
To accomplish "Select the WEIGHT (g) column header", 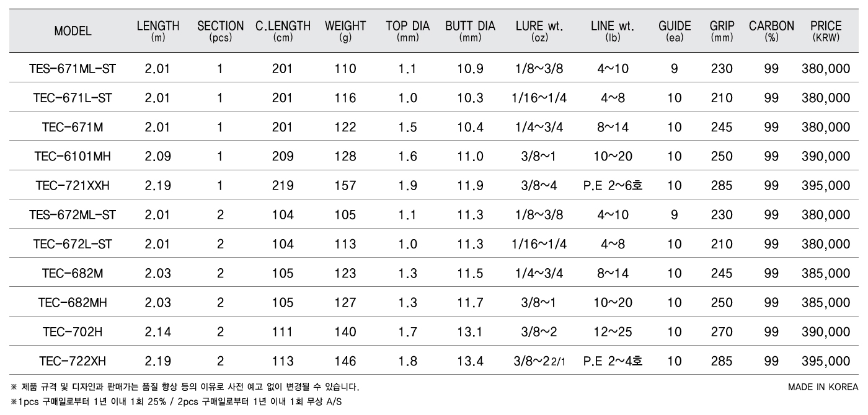I will click(345, 30).
